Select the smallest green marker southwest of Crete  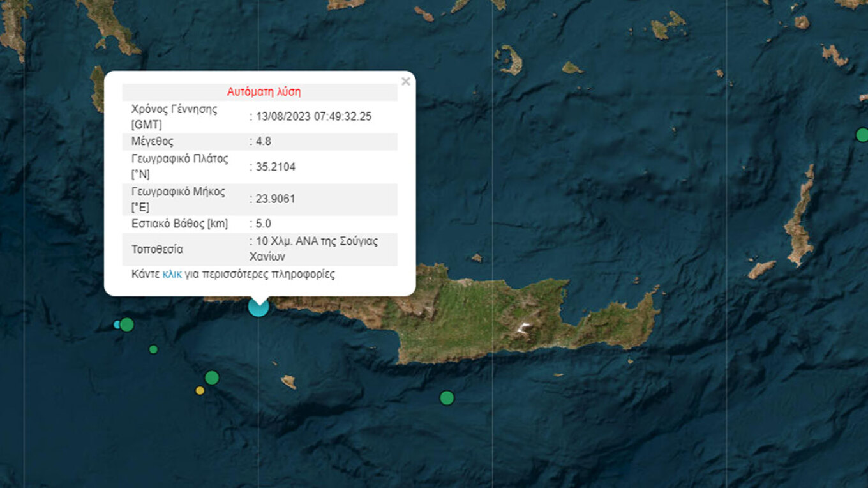click(x=153, y=349)
